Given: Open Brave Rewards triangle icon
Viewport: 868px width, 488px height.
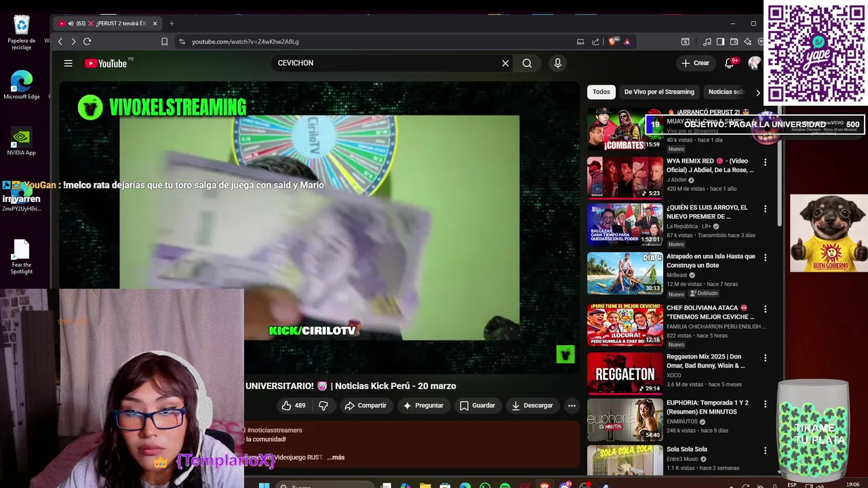Looking at the screenshot, I should [x=627, y=41].
